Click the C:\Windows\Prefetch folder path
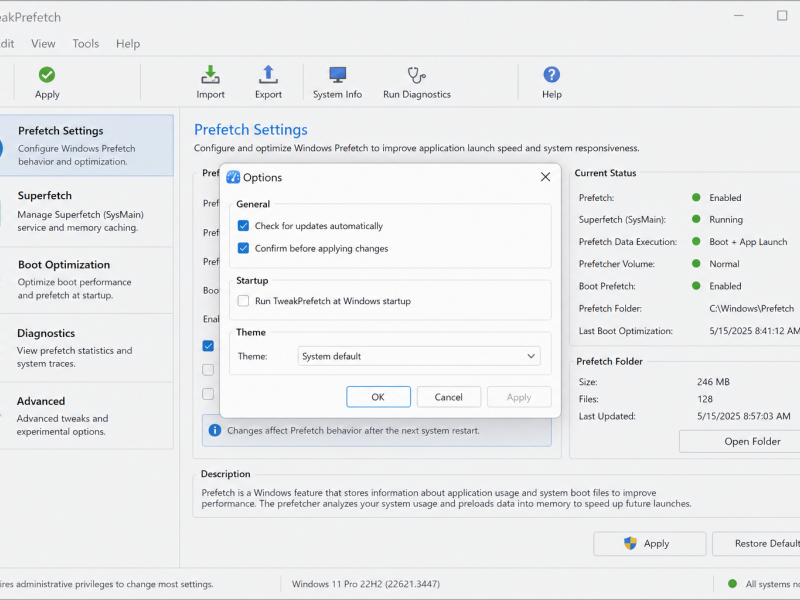 coord(751,308)
